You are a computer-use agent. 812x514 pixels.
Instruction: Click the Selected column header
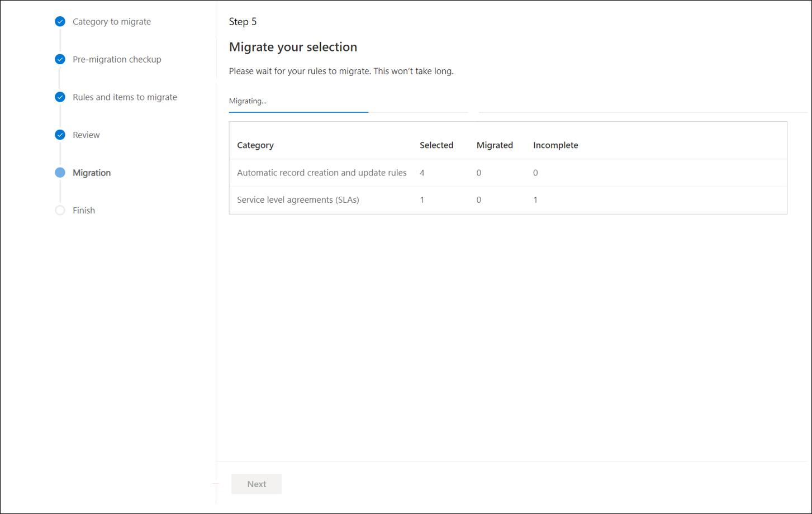coord(436,145)
